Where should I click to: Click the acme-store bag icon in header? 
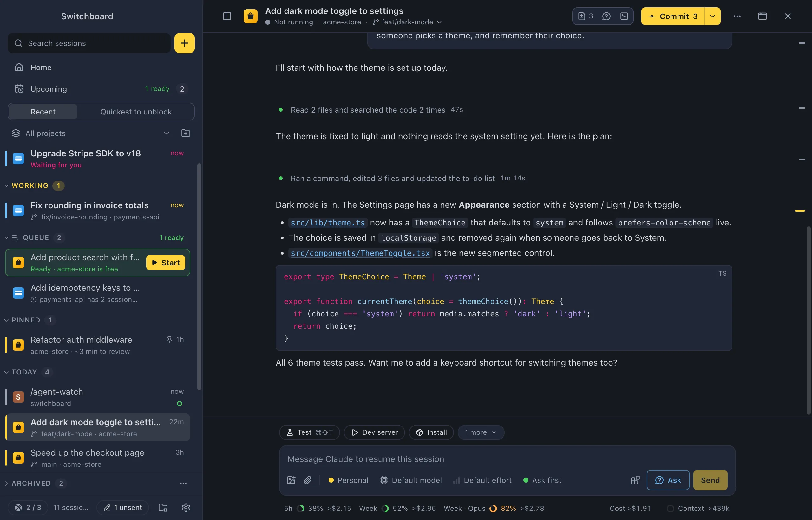coord(250,16)
